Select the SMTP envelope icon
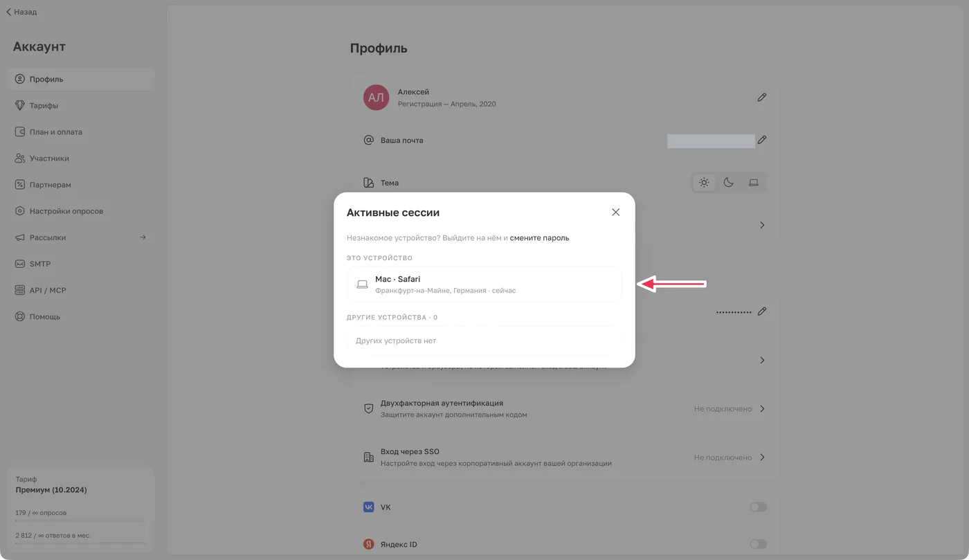Screen dimensions: 969x560 point(20,264)
